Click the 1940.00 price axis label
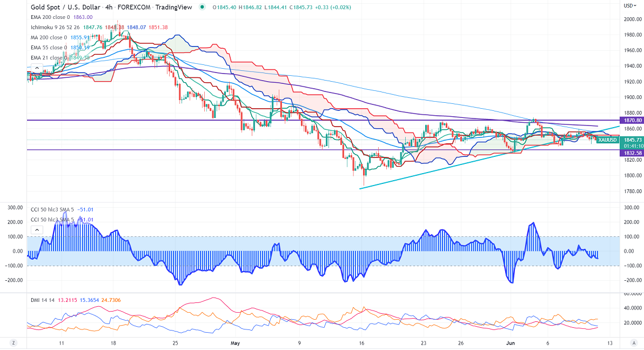The width and height of the screenshot is (644, 350). click(633, 66)
